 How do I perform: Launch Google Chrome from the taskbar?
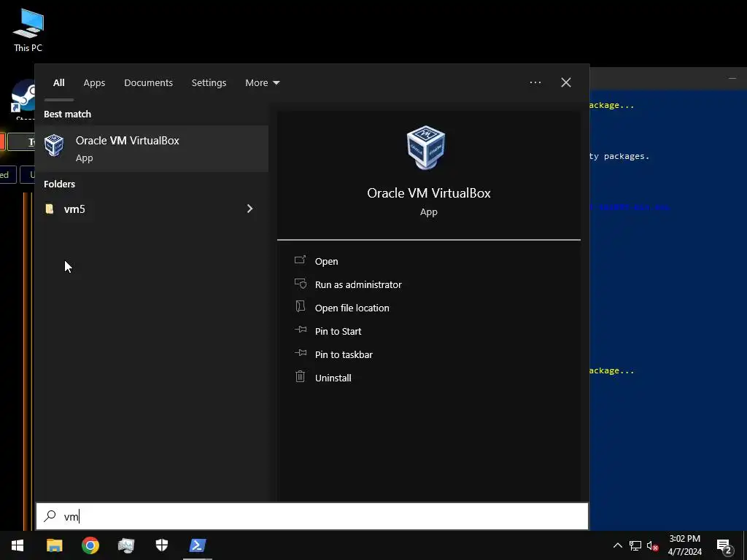(90, 545)
